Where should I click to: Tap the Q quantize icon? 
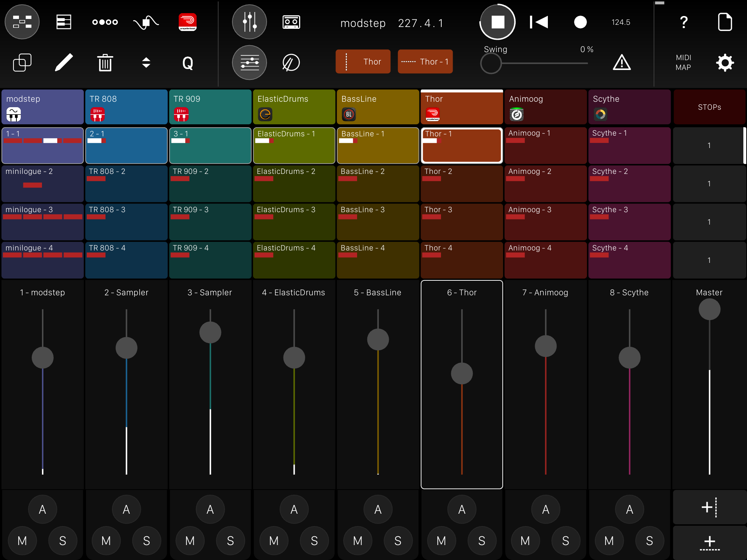coord(188,62)
